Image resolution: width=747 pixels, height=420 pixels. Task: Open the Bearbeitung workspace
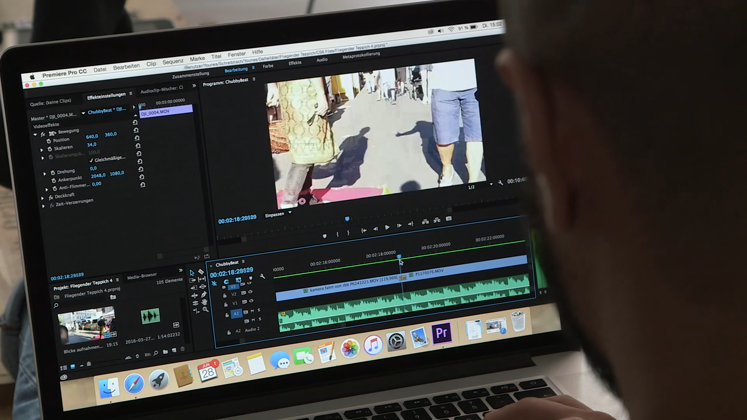pyautogui.click(x=236, y=70)
